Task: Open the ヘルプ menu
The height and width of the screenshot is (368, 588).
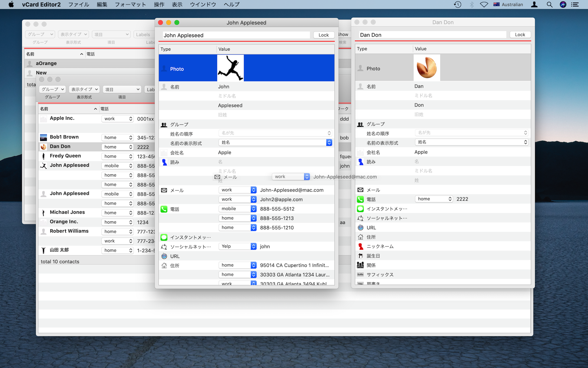Action: coord(232,4)
